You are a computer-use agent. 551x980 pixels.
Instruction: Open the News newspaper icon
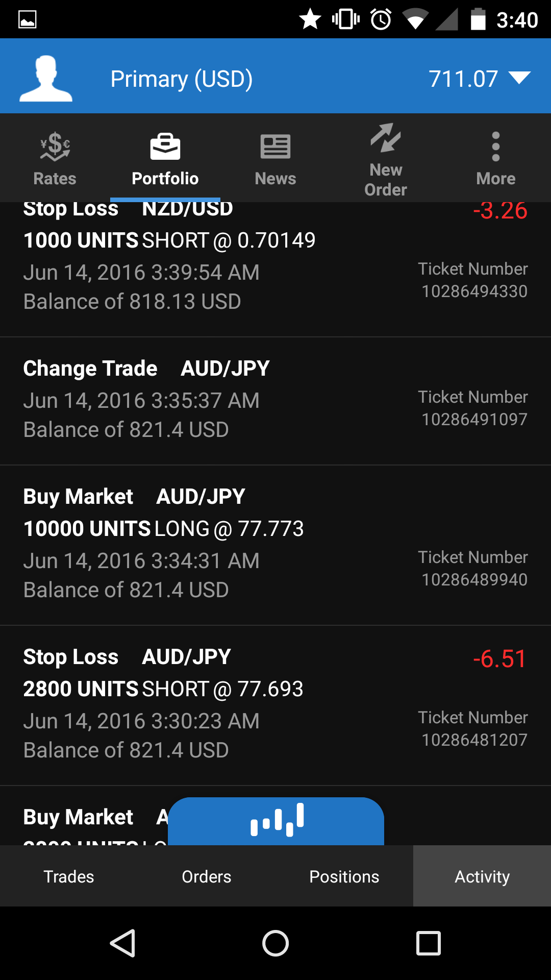click(275, 147)
